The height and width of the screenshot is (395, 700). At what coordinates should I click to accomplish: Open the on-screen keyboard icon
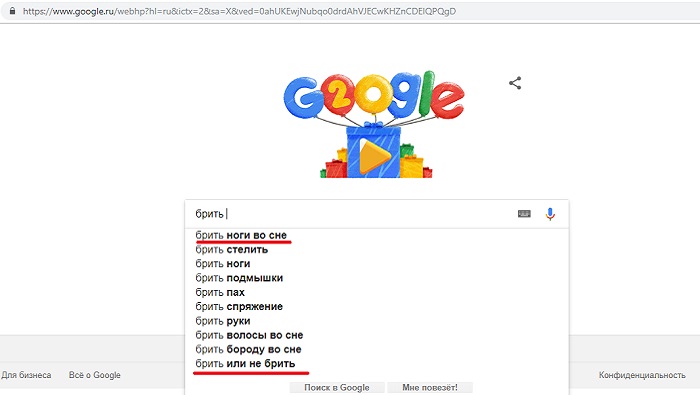point(524,214)
